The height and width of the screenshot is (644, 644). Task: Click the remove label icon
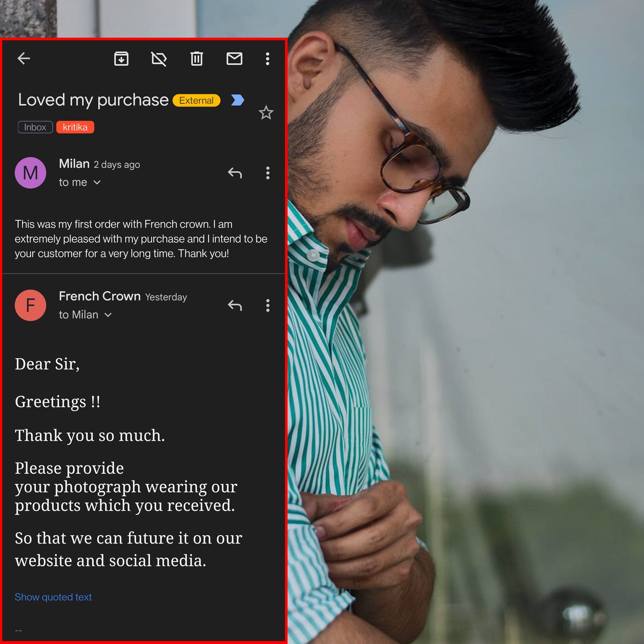coord(159,59)
